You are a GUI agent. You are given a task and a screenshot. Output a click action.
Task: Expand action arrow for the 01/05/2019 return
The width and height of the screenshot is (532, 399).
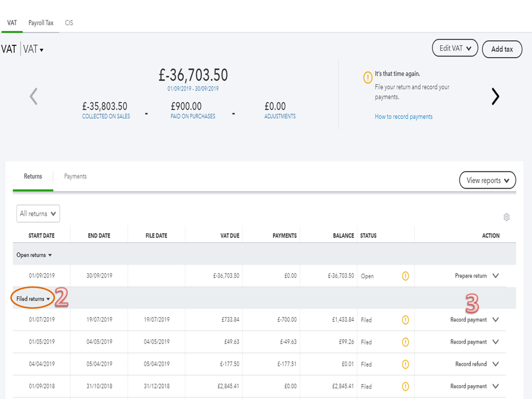click(495, 341)
